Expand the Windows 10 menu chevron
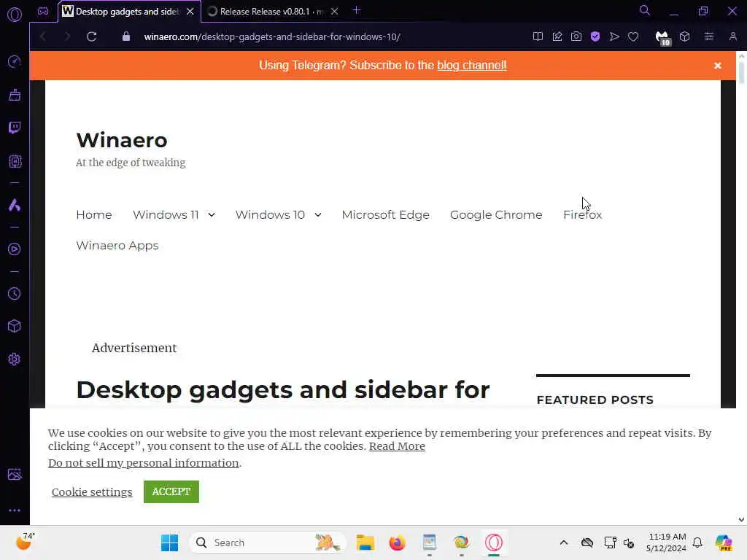The width and height of the screenshot is (747, 560). point(318,215)
